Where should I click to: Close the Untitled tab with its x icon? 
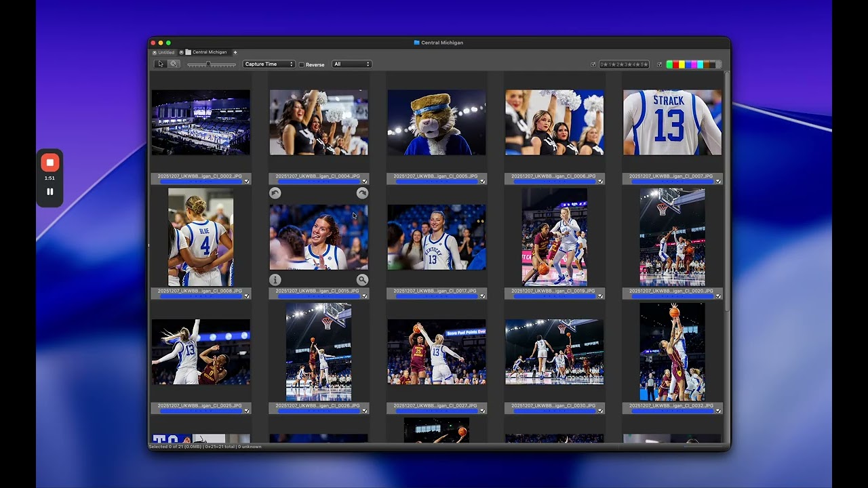tap(155, 52)
